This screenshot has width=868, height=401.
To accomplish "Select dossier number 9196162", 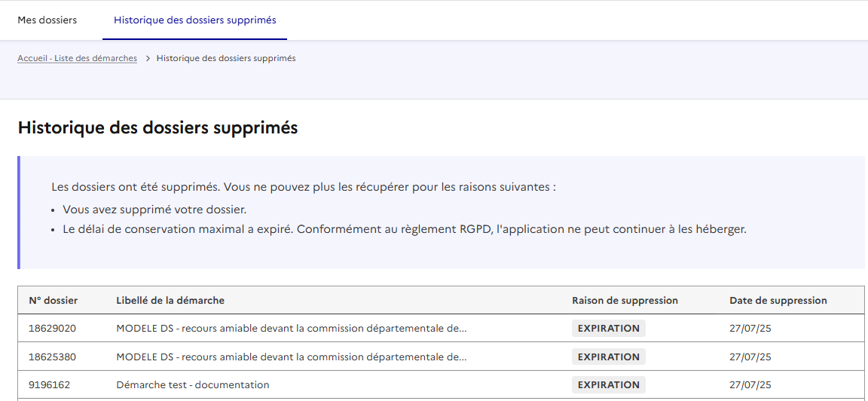I will click(x=50, y=385).
